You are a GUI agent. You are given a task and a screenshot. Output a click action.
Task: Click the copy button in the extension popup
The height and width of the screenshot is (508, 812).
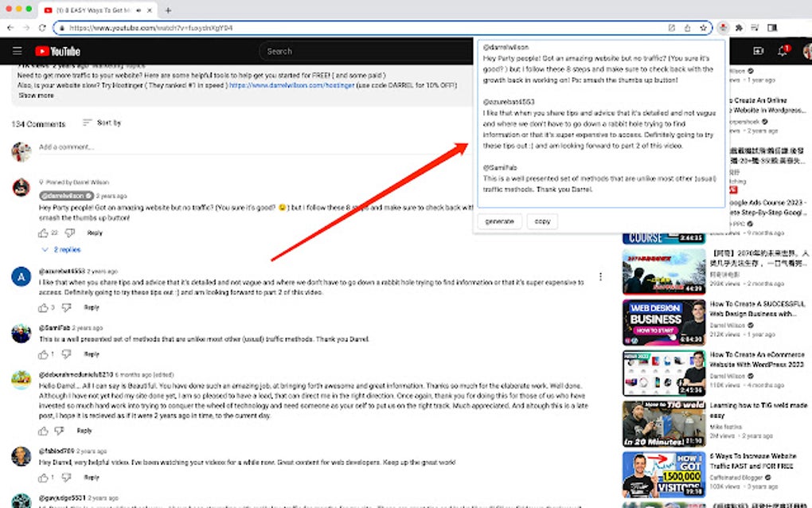pos(542,221)
